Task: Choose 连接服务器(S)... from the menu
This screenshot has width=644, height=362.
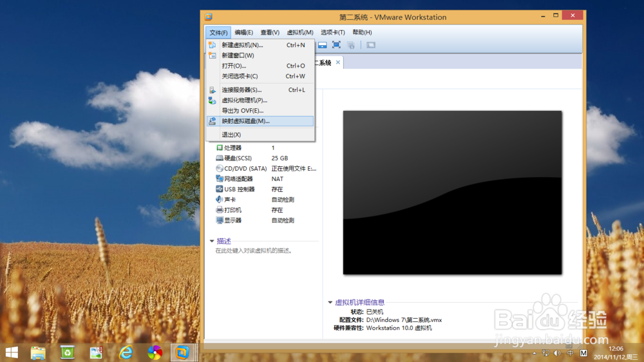Action: (x=260, y=90)
